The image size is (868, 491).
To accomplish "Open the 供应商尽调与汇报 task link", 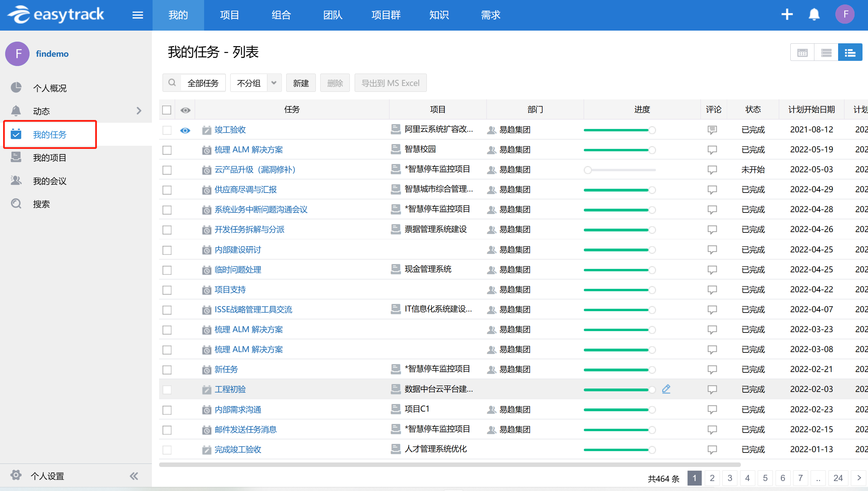I will [x=245, y=190].
